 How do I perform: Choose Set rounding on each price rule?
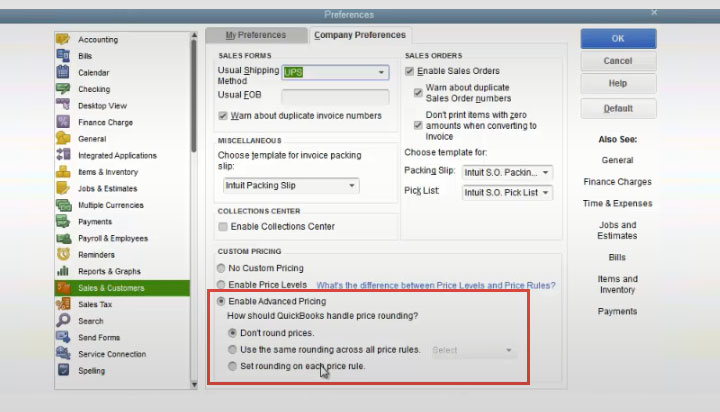click(233, 367)
